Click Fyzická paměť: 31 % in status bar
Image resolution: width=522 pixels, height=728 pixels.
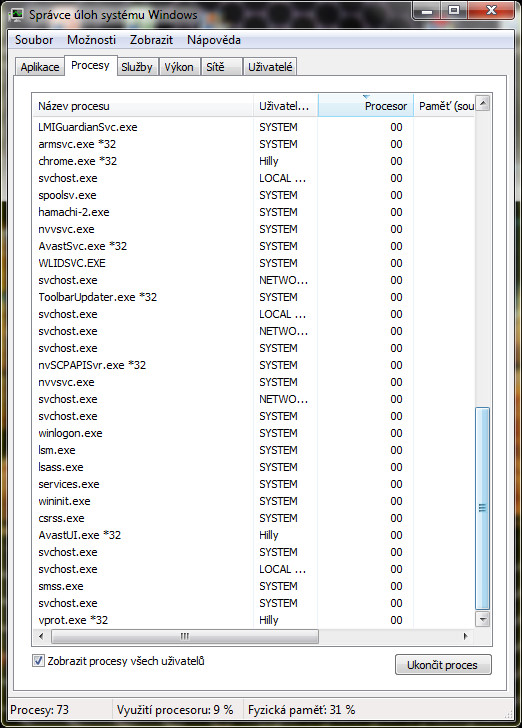(x=301, y=709)
